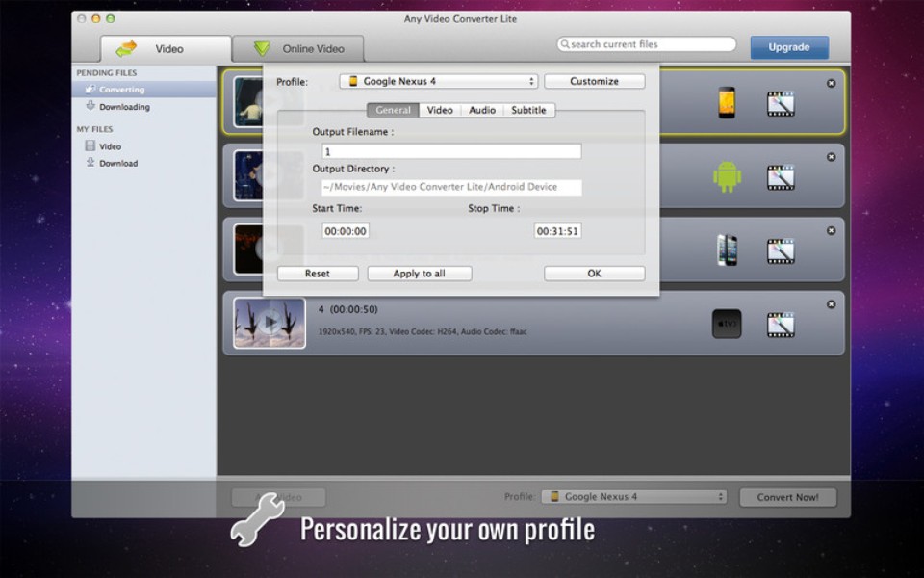924x578 pixels.
Task: Select the General settings tab
Action: point(393,110)
